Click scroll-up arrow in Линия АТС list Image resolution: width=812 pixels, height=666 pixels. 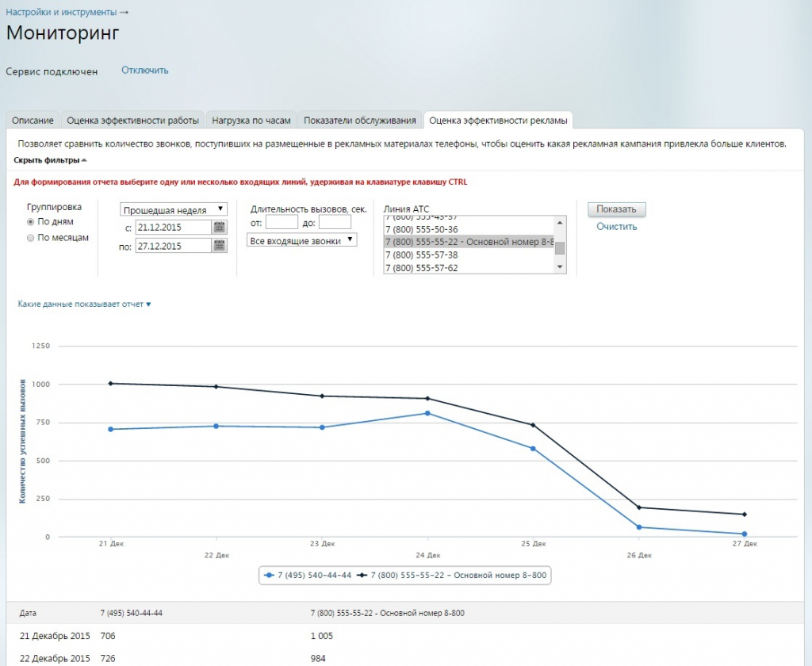click(x=561, y=222)
